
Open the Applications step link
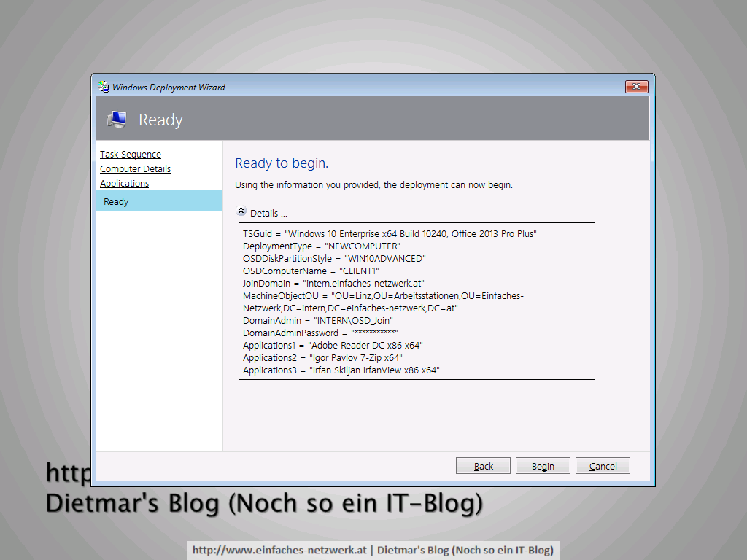[x=124, y=184]
